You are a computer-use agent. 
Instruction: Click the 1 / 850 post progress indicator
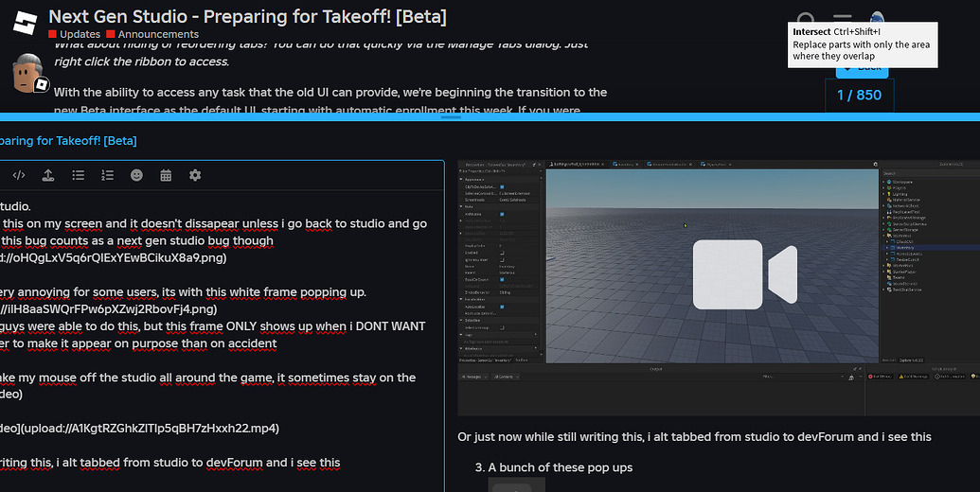pyautogui.click(x=860, y=95)
